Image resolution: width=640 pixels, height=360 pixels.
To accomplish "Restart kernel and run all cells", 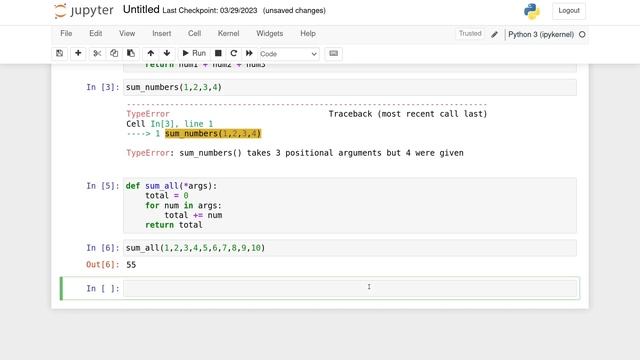I will (x=249, y=53).
